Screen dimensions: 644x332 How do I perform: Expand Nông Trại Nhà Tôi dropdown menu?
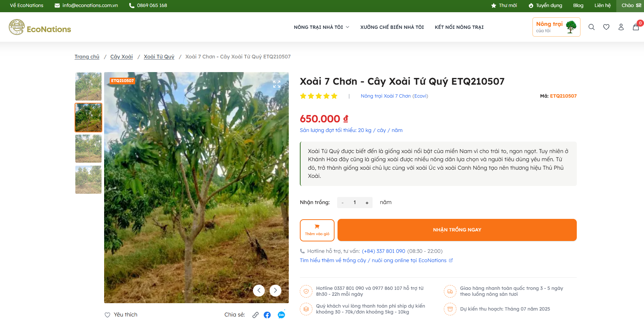[x=321, y=27]
